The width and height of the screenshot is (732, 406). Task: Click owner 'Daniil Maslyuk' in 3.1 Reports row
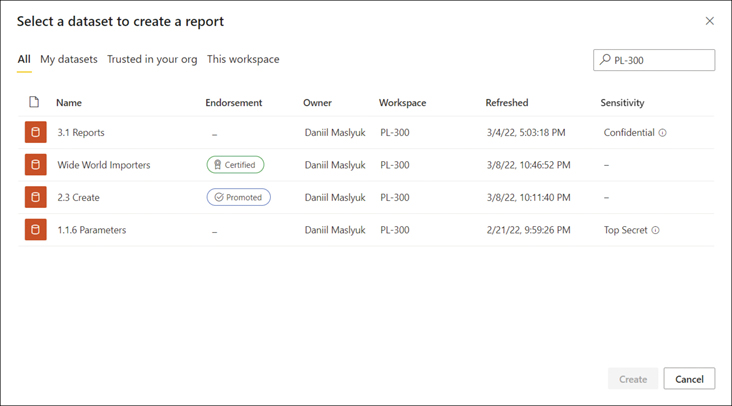[x=335, y=133]
